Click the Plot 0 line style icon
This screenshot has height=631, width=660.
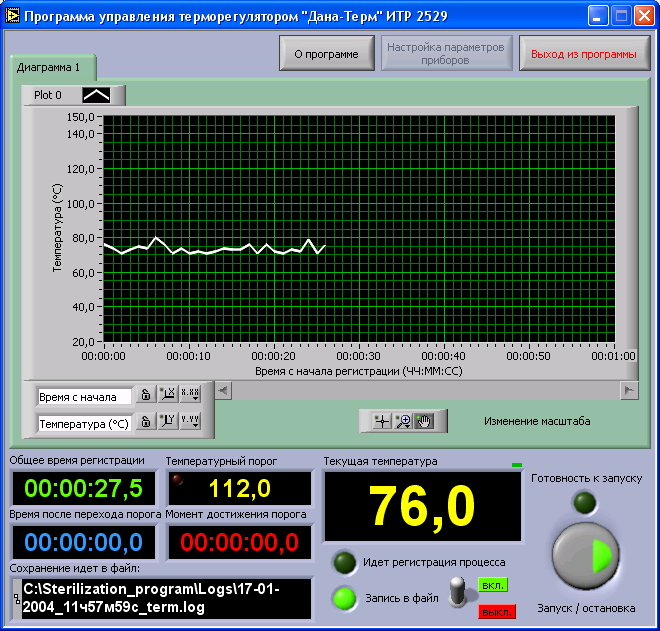[97, 95]
